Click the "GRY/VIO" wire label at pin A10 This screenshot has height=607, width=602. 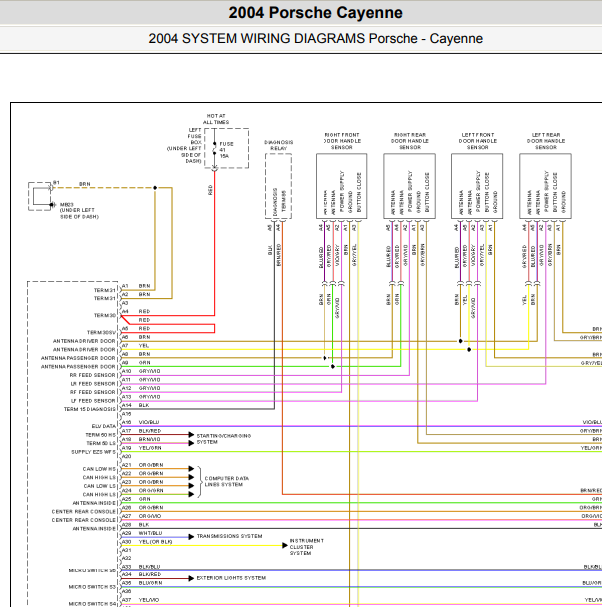point(149,371)
